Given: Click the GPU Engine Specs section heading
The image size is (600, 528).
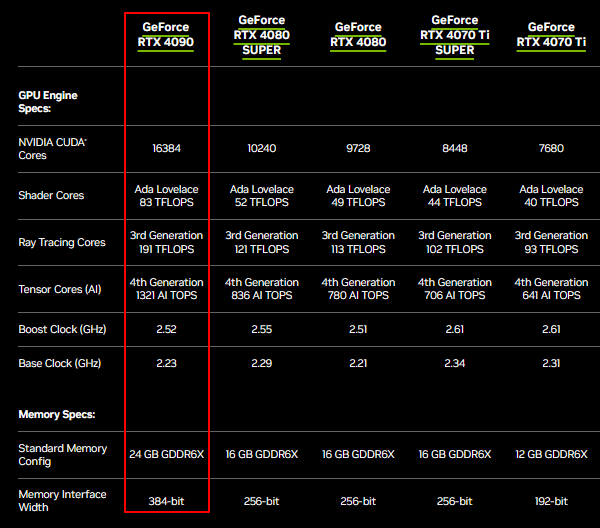Looking at the screenshot, I should [48, 102].
